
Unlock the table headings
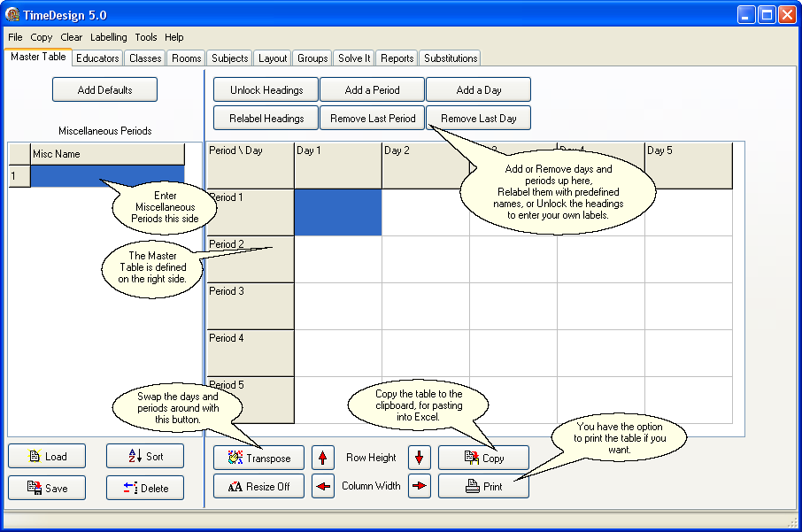pos(266,89)
